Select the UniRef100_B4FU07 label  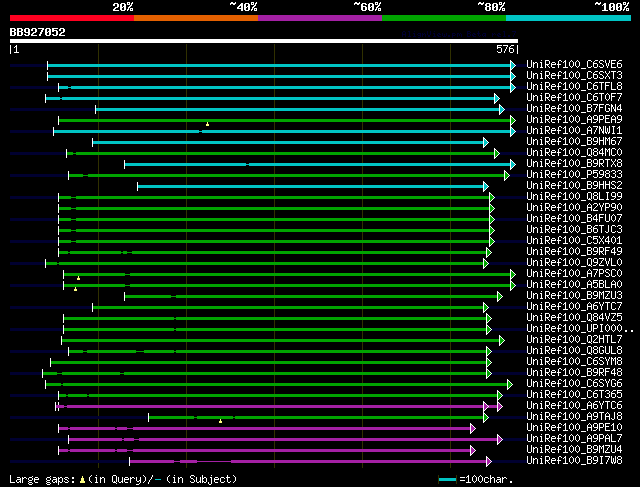click(x=574, y=219)
